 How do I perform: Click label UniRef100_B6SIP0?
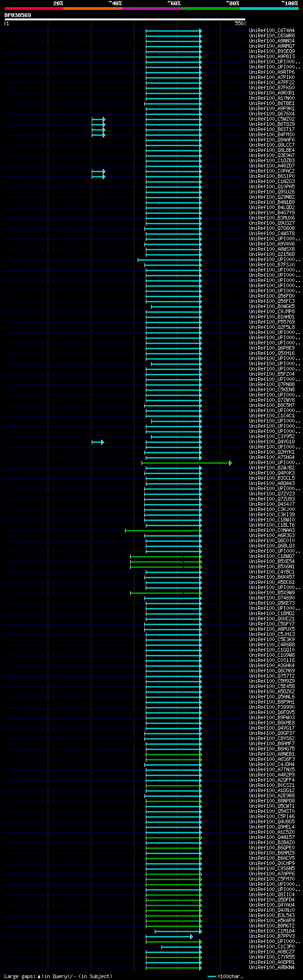[272, 177]
